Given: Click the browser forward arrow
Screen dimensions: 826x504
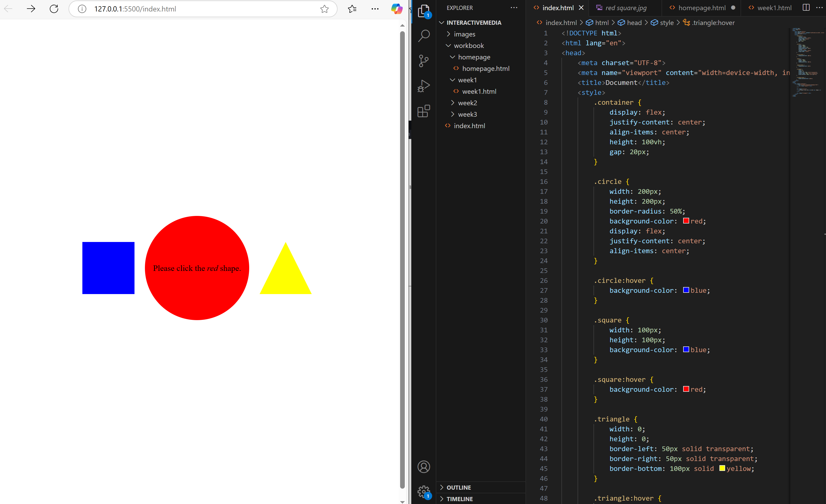Looking at the screenshot, I should coord(31,9).
